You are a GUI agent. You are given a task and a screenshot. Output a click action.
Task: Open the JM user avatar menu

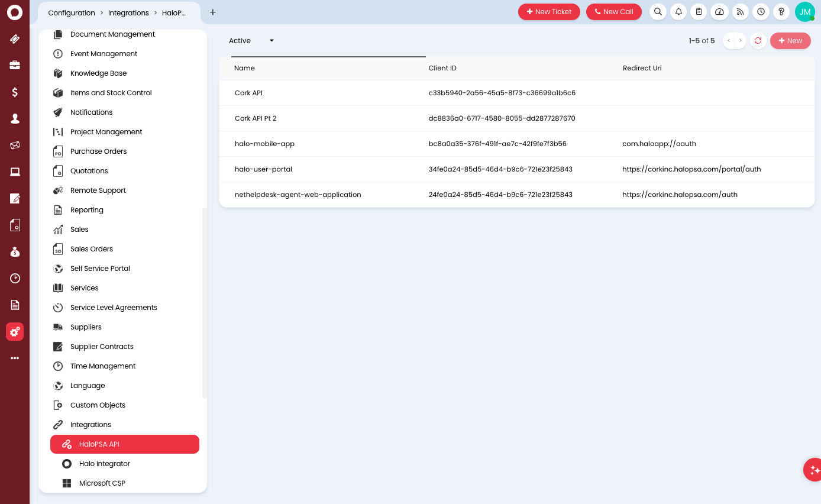[x=805, y=12]
